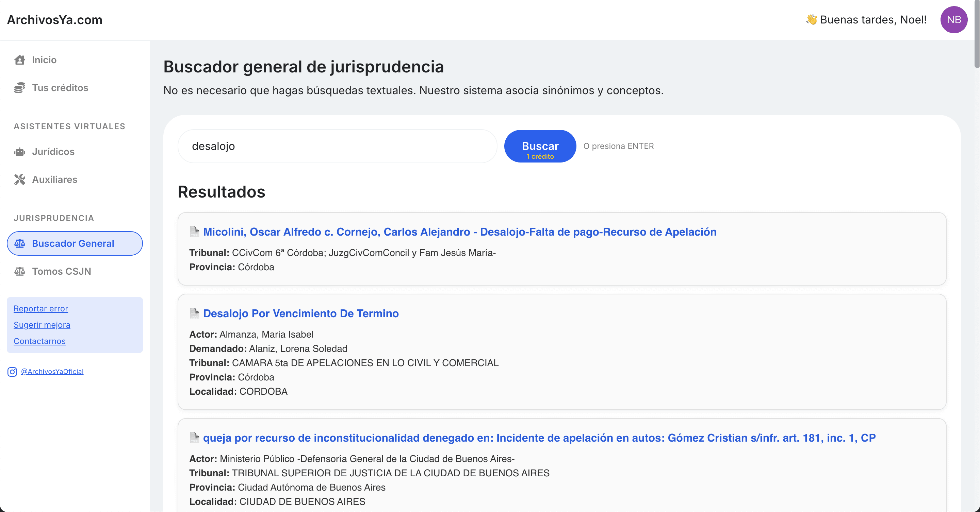Click the tools icon next to Auxiliares
The height and width of the screenshot is (512, 980).
coord(20,180)
